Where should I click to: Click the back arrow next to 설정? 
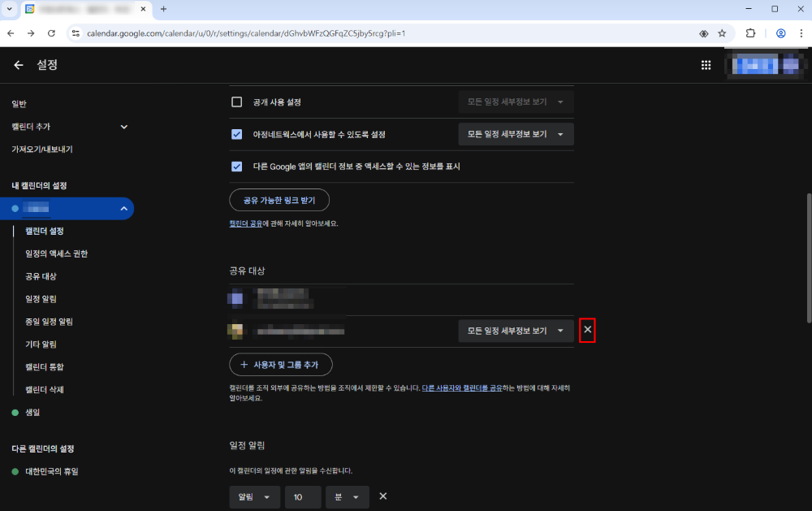coord(19,65)
